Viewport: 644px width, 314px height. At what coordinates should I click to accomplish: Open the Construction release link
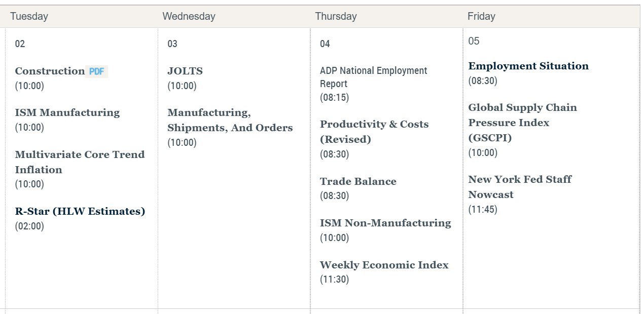(50, 71)
